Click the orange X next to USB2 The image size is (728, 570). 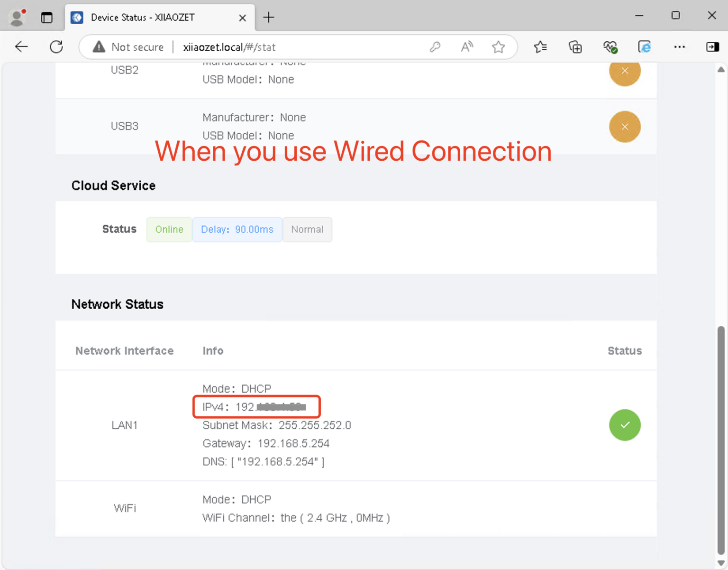pos(625,71)
